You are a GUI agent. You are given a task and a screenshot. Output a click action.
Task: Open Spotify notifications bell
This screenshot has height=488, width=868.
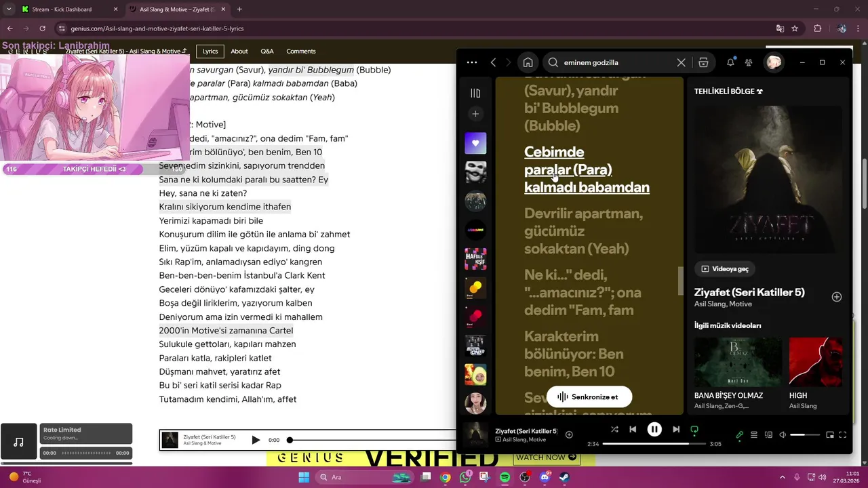tap(730, 62)
